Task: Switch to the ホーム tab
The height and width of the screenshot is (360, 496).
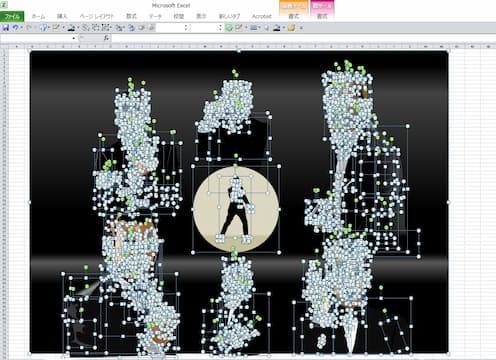Action: (38, 16)
